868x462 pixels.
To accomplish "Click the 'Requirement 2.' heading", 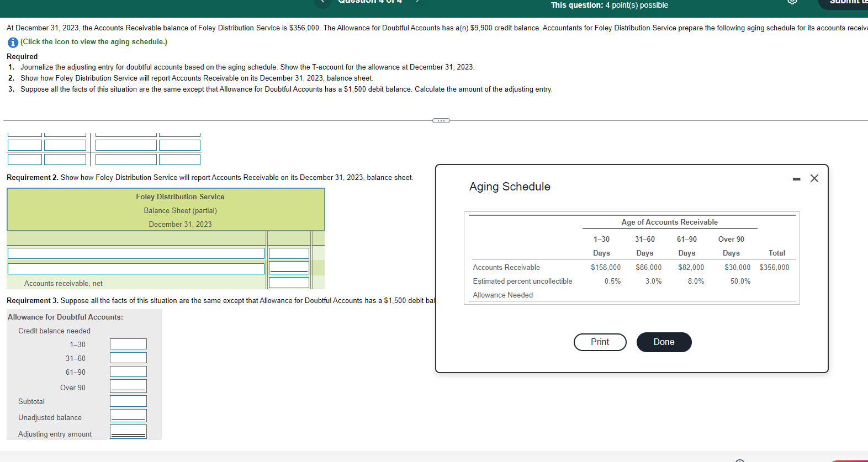I will point(32,177).
